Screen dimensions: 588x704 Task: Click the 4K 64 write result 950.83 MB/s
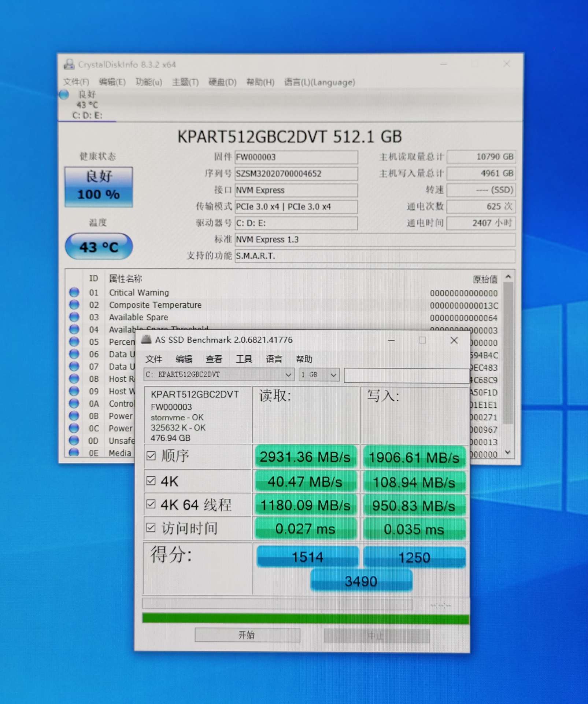coord(414,506)
